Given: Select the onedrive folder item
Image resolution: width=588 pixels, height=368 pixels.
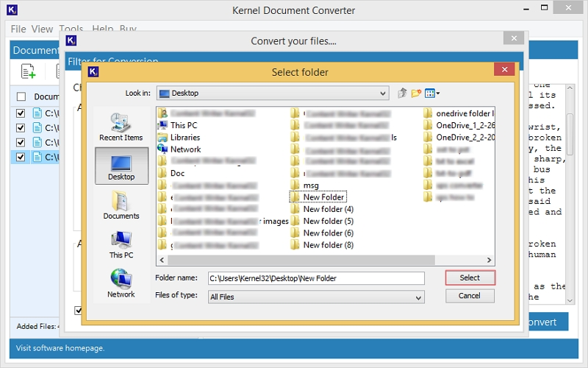Looking at the screenshot, I should (x=459, y=113).
